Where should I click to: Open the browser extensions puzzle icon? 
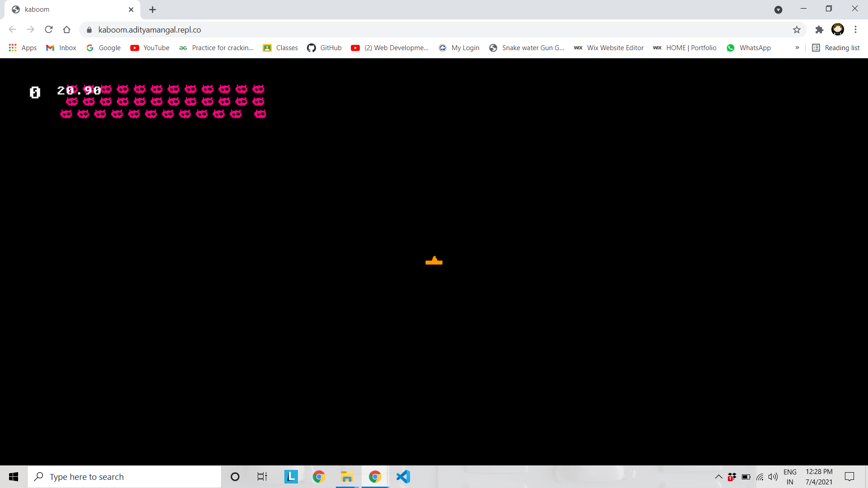(819, 29)
